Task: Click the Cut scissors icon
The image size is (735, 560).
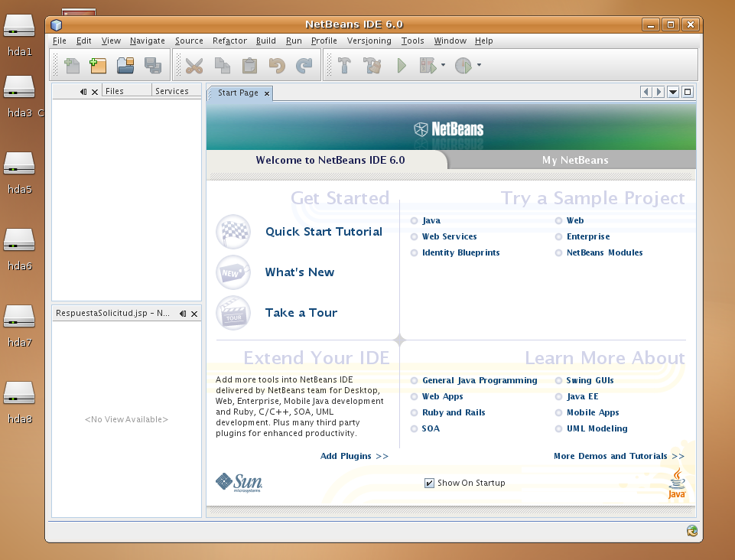Action: point(194,65)
